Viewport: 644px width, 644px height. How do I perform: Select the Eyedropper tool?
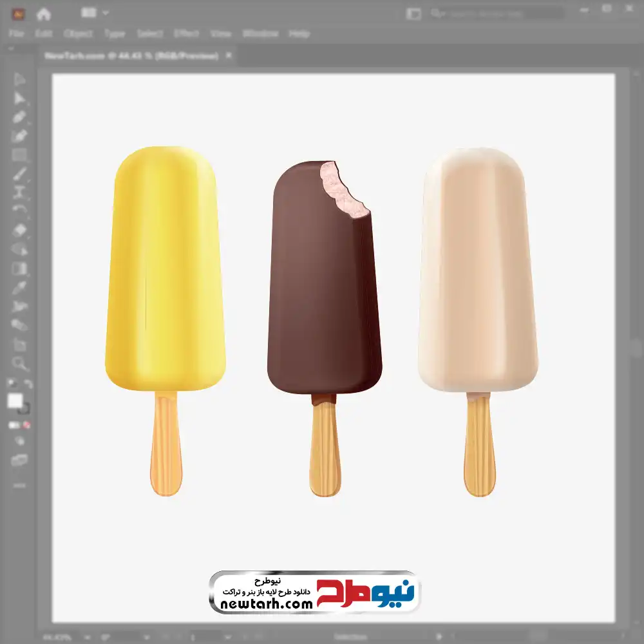click(19, 287)
